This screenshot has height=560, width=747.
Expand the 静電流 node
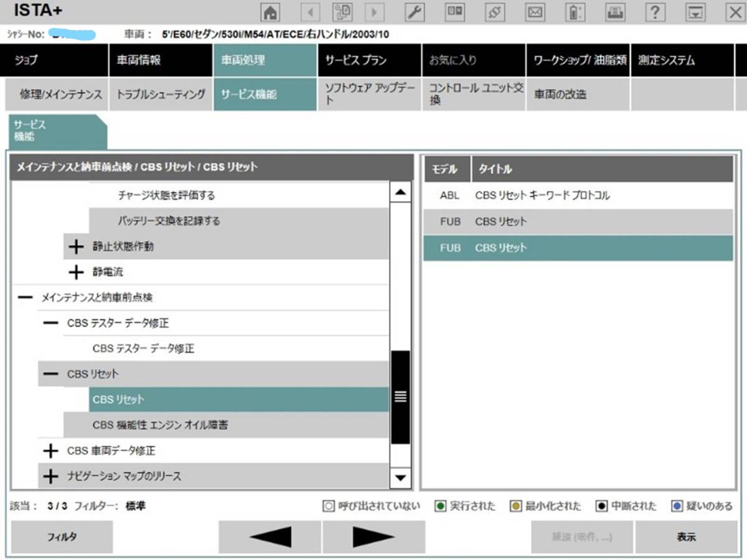pos(75,273)
